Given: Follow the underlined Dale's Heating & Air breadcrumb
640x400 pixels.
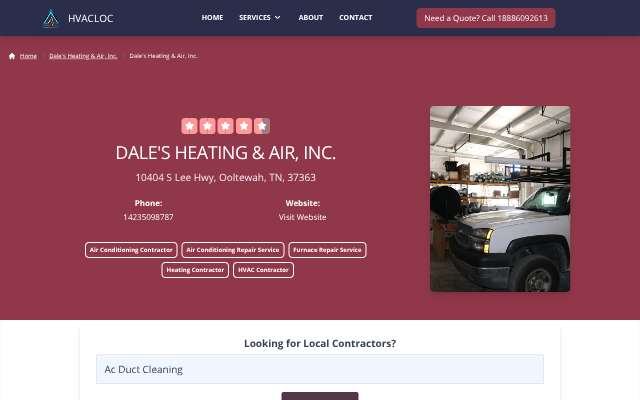Looking at the screenshot, I should coord(83,56).
